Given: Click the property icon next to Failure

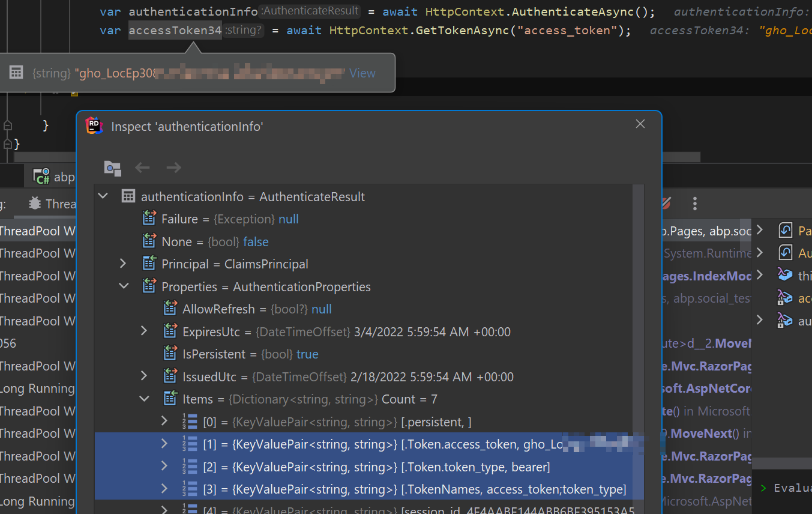Looking at the screenshot, I should click(x=149, y=219).
